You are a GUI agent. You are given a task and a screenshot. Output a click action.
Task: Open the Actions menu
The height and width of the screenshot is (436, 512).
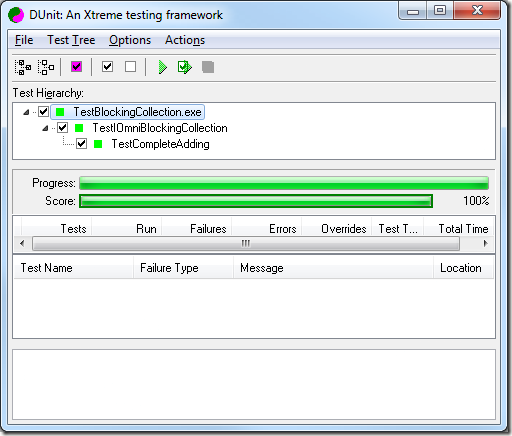[185, 40]
